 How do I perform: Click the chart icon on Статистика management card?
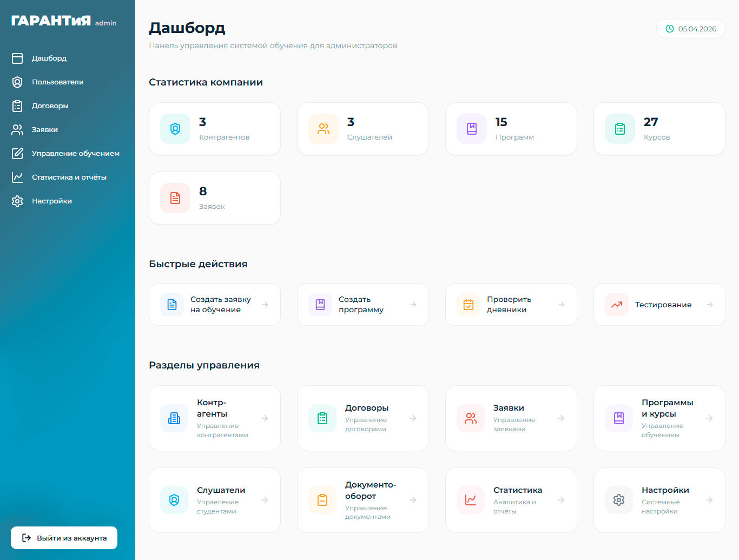pos(471,500)
